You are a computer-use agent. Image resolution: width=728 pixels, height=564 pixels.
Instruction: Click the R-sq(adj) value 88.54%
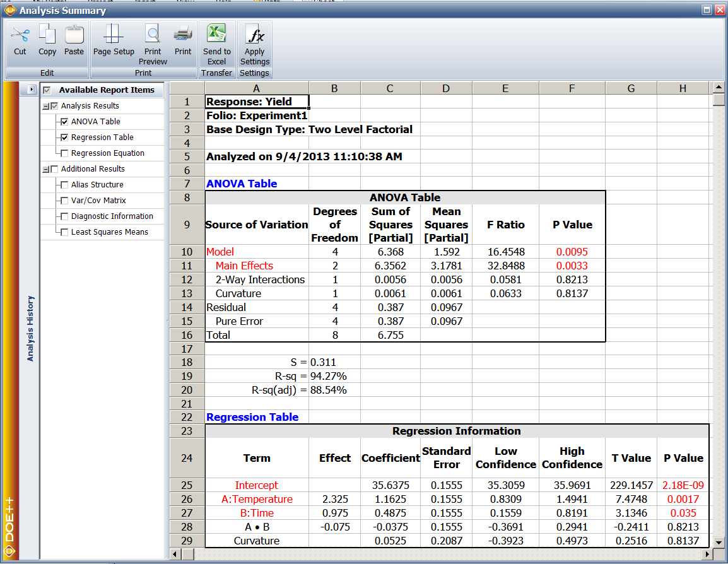pyautogui.click(x=329, y=390)
